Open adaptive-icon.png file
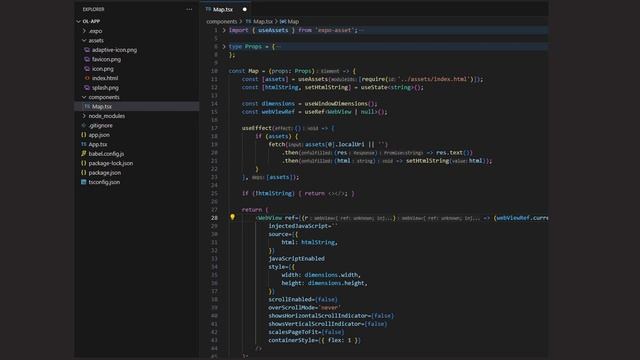640x360 pixels. [x=114, y=50]
